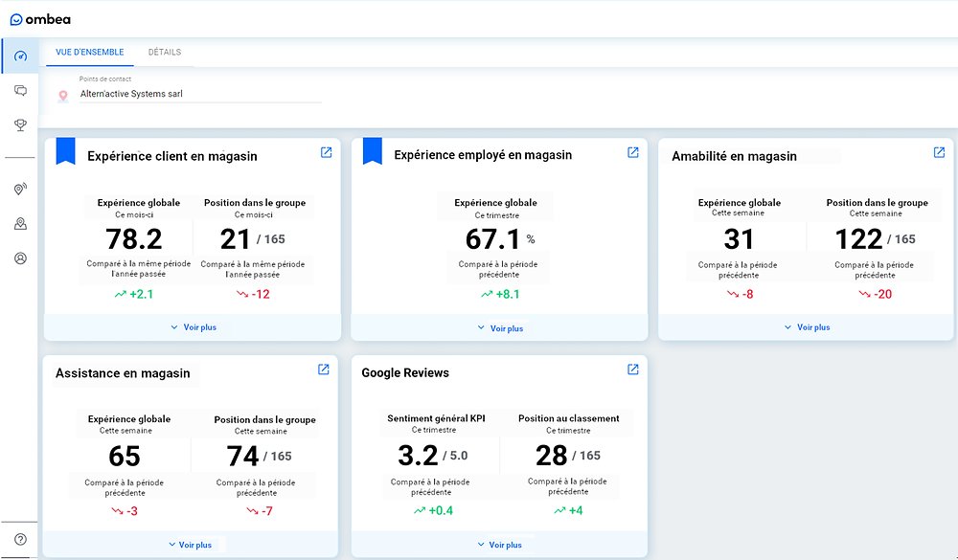958x560 pixels.
Task: Click the Ombea logo
Action: (40, 18)
